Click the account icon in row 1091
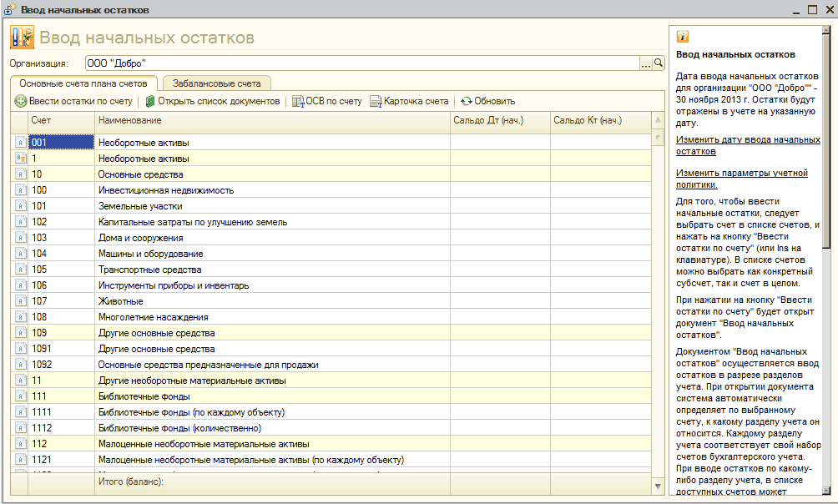The height and width of the screenshot is (504, 838). click(20, 349)
